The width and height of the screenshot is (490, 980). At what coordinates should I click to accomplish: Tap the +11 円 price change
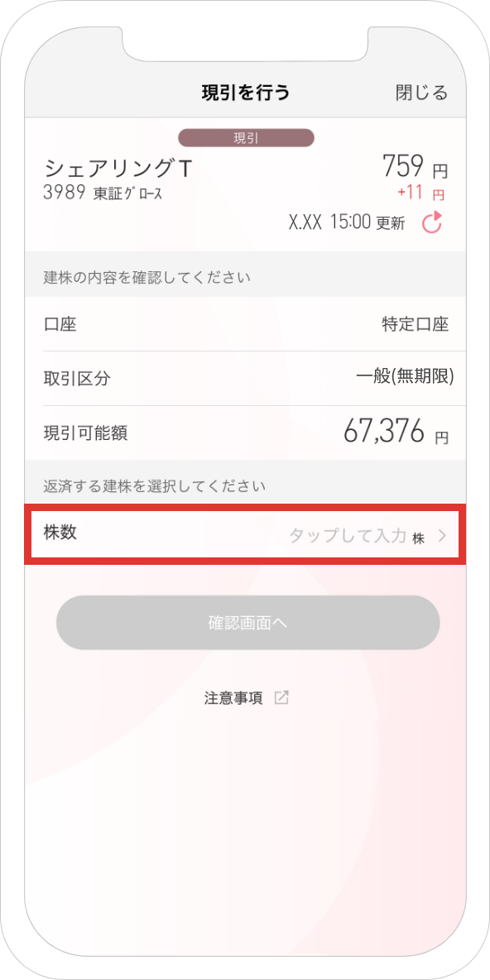[420, 194]
